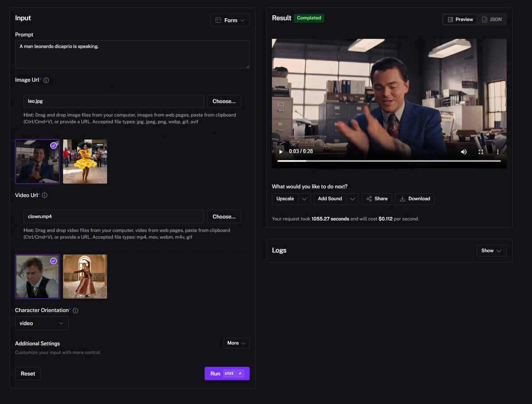Switch to the JSON tab
Image resolution: width=532 pixels, height=404 pixels.
pos(492,20)
